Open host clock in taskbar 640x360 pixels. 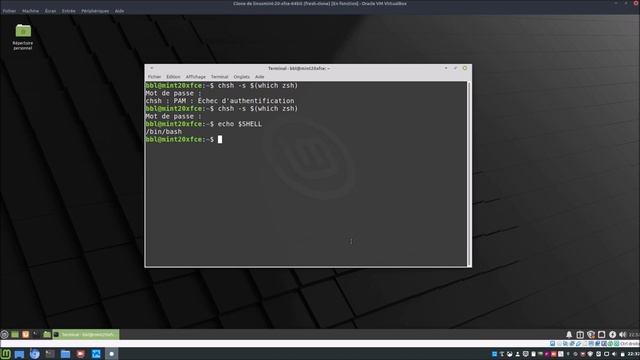(x=633, y=354)
